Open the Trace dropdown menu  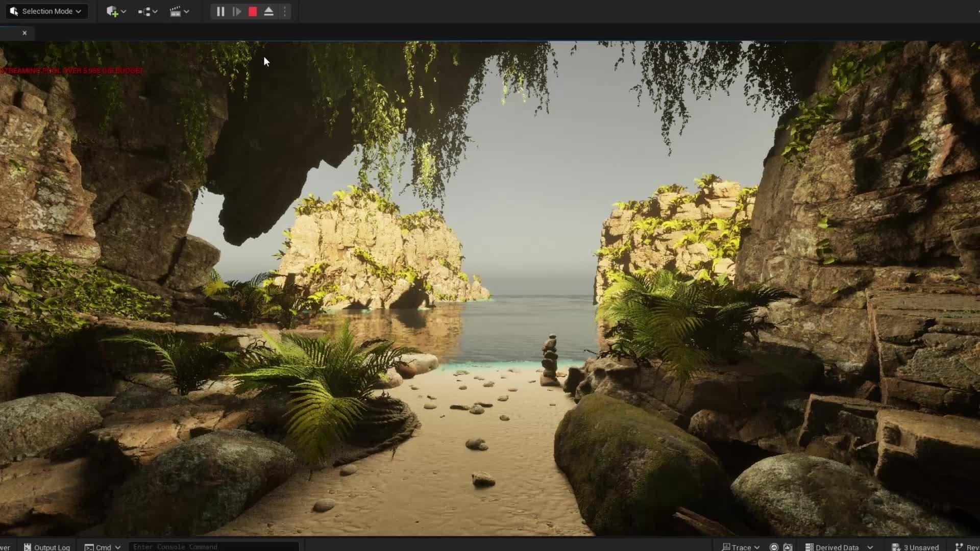(x=741, y=547)
